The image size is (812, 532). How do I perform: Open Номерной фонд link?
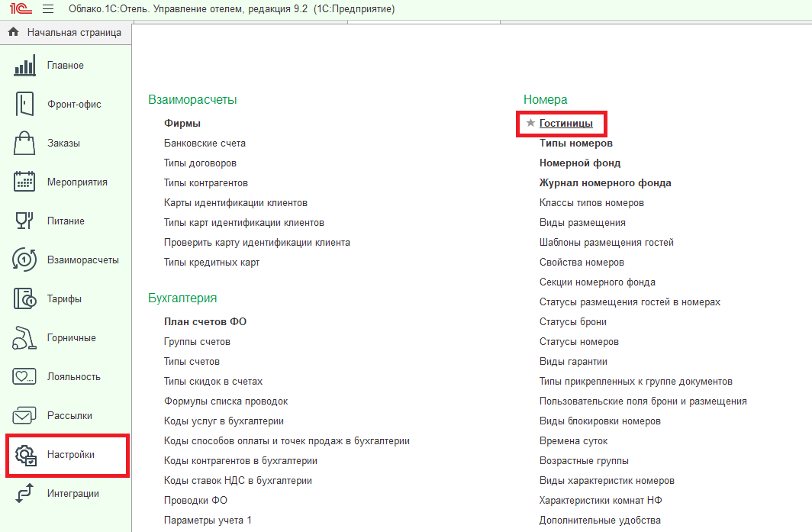[x=580, y=163]
